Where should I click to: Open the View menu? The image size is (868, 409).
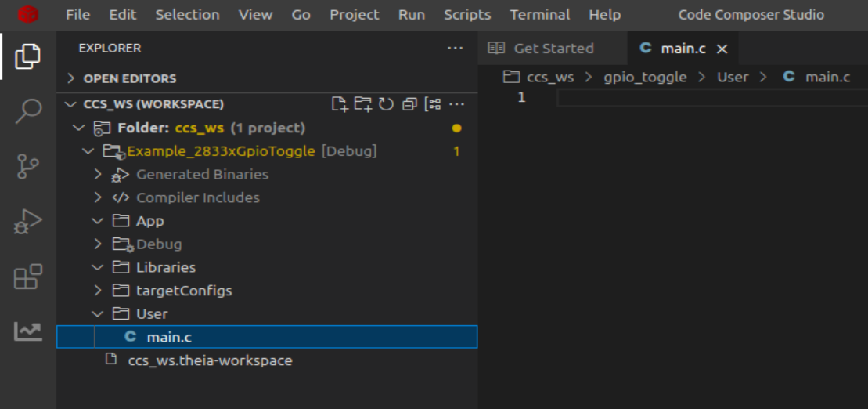point(255,15)
